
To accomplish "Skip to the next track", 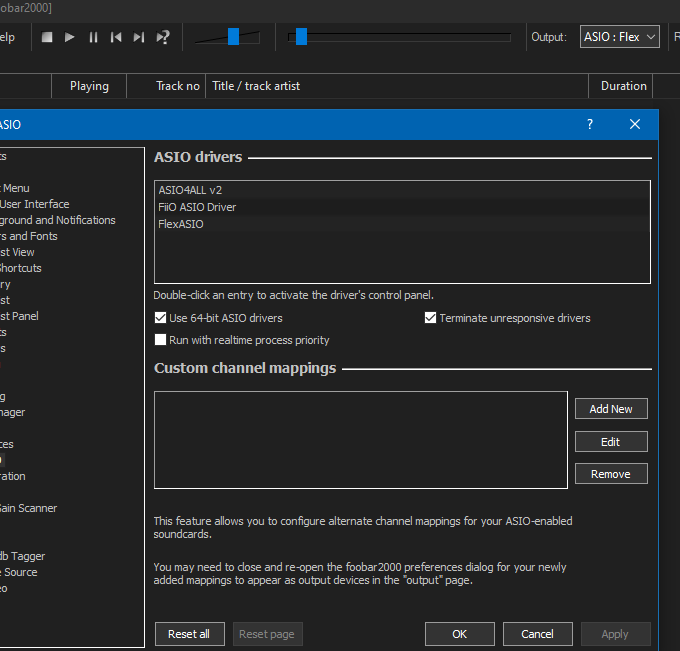I will tap(139, 37).
